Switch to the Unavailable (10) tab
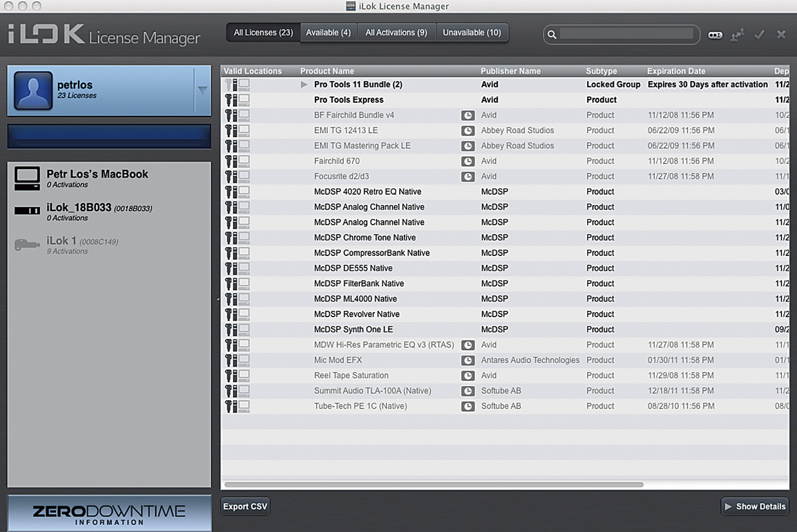 pos(472,33)
